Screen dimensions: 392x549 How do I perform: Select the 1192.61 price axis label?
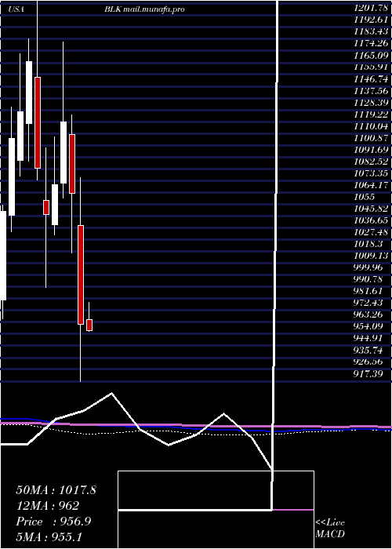pyautogui.click(x=372, y=20)
